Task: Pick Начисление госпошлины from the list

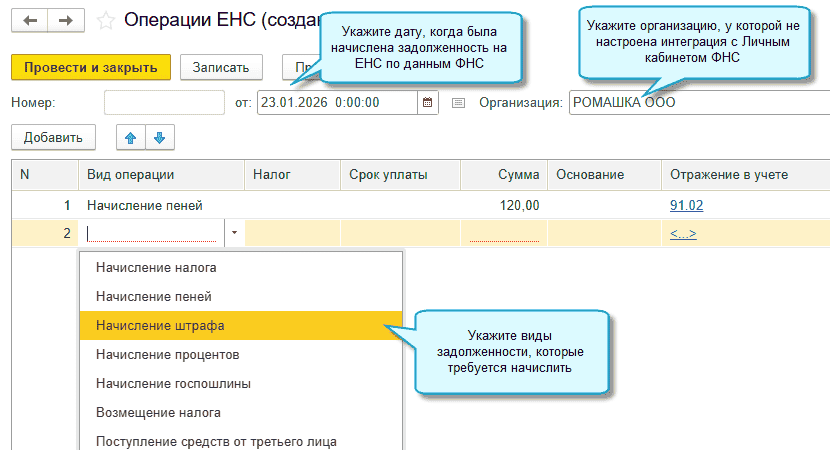Action: coord(173,383)
